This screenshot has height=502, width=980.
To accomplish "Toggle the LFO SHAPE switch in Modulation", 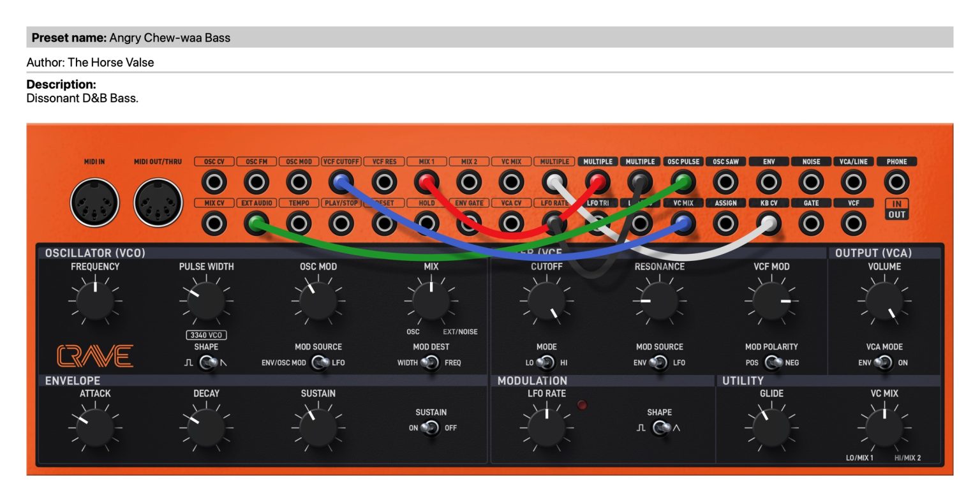I will [660, 428].
